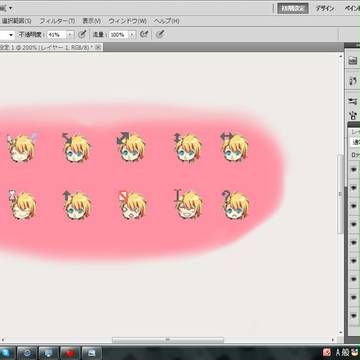Open the title bar dropdown arrow

10,8
